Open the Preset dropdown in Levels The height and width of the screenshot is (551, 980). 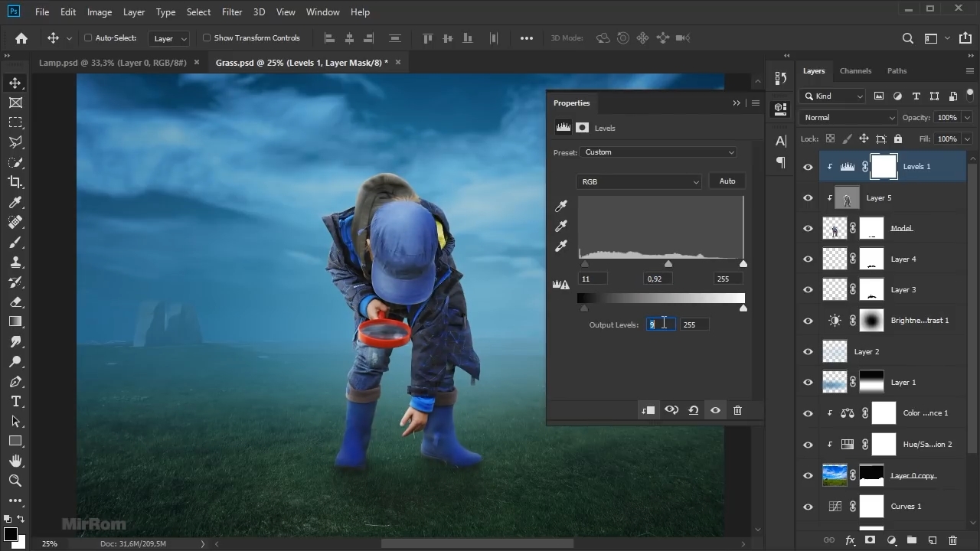[658, 152]
